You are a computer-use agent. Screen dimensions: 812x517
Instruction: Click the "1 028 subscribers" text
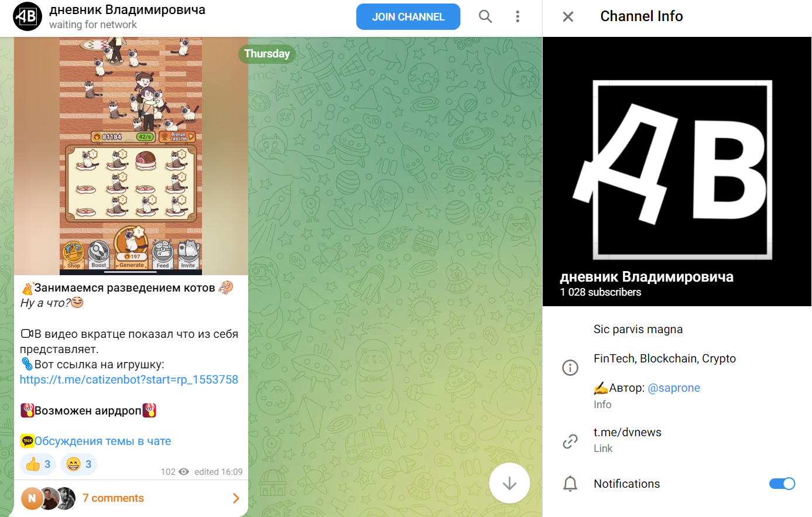pos(601,292)
